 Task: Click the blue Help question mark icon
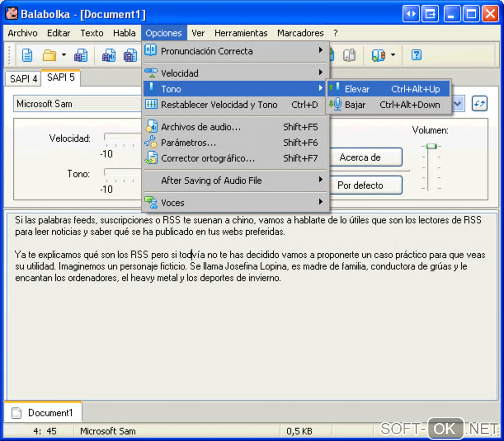coord(416,55)
